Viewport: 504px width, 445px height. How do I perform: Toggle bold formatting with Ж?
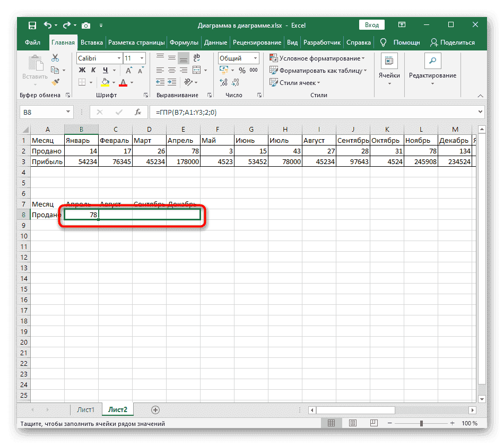click(x=81, y=69)
